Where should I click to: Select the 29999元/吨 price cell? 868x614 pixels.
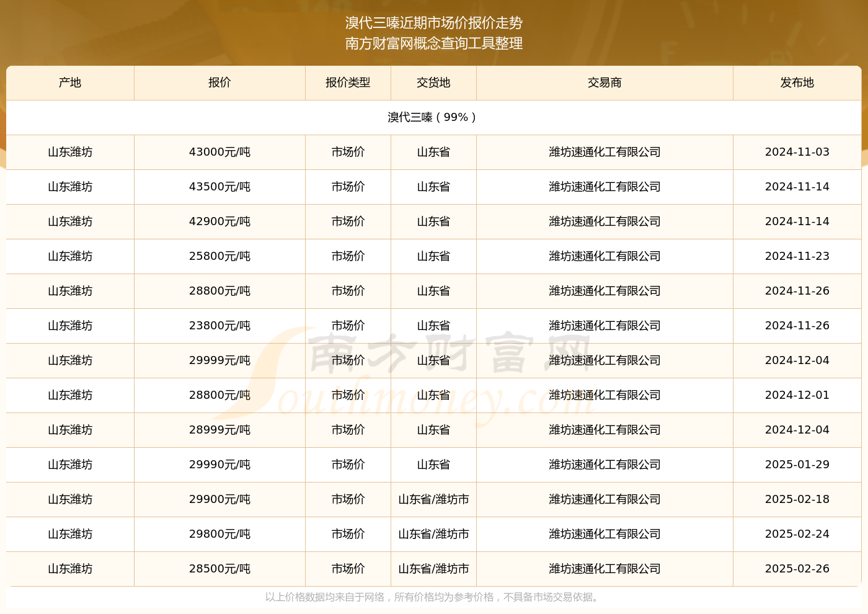point(219,360)
